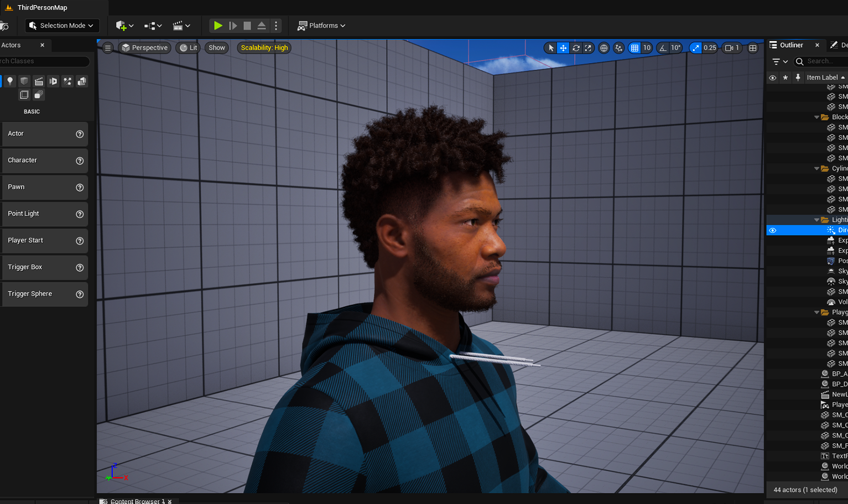
Task: Select Lights category in Place Actors
Action: [x=10, y=81]
